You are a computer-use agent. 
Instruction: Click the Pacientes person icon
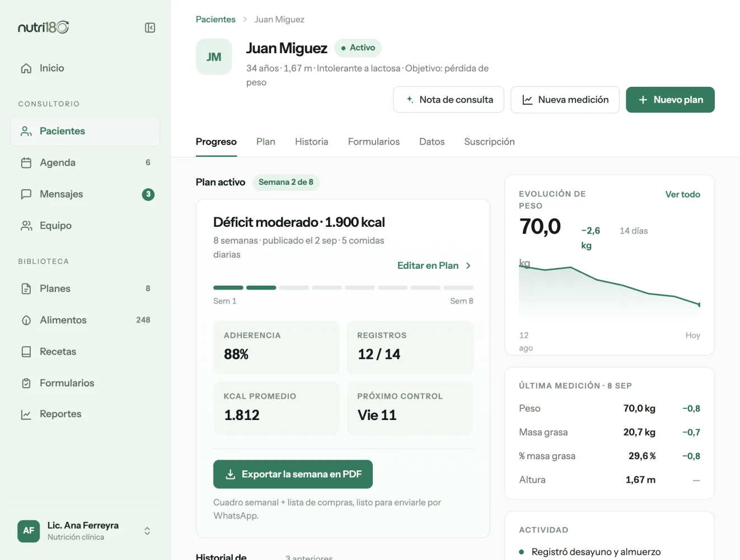tap(26, 131)
